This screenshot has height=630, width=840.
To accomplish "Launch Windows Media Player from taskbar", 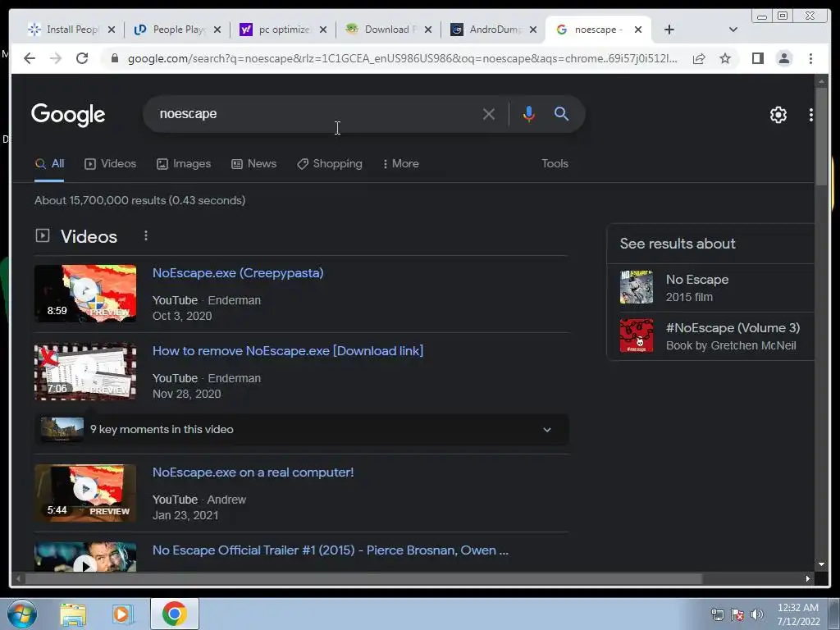I will tap(122, 614).
